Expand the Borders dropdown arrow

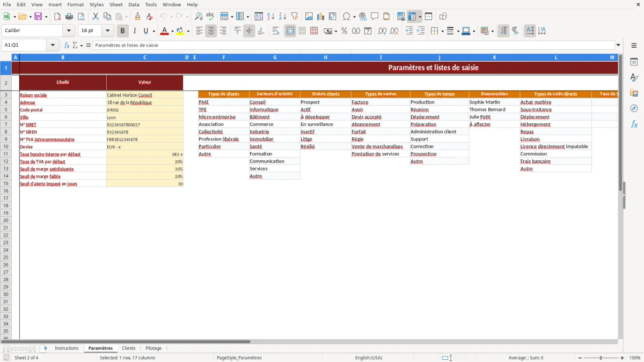coord(442,31)
